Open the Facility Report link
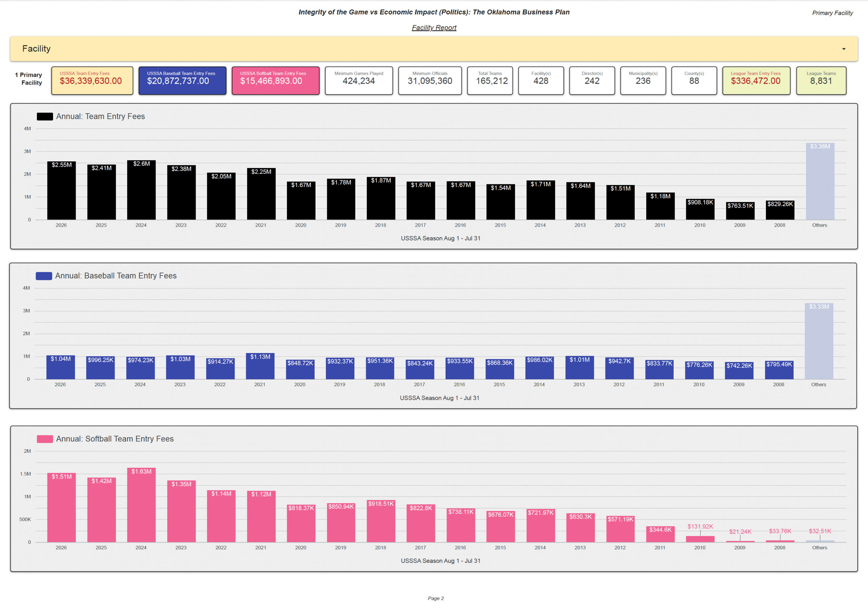Viewport: 868px width, 613px height. [x=434, y=27]
